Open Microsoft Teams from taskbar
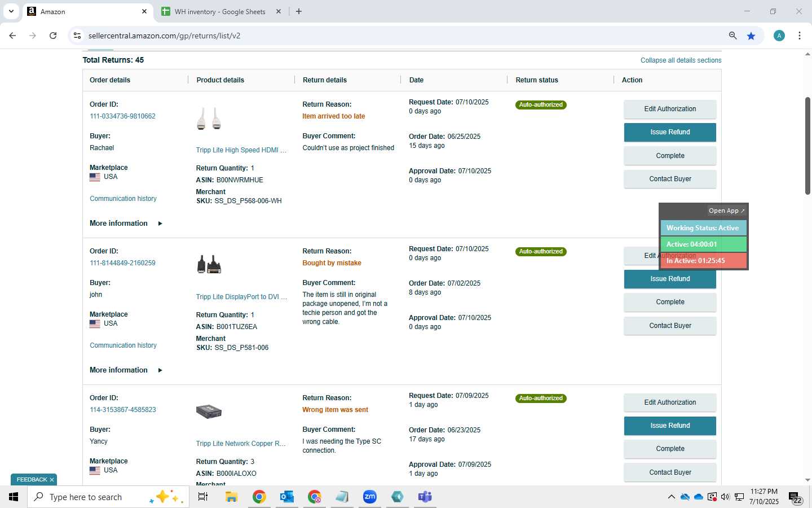 [425, 497]
